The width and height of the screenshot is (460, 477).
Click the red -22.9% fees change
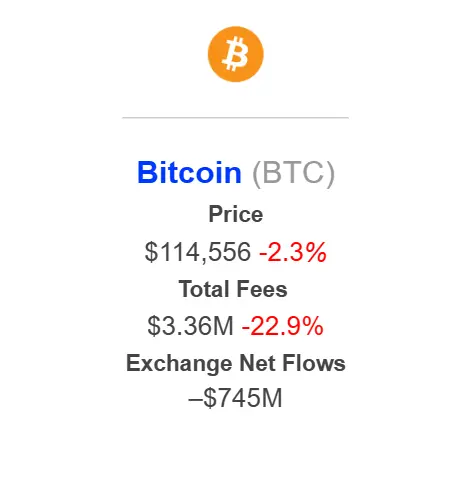point(282,326)
